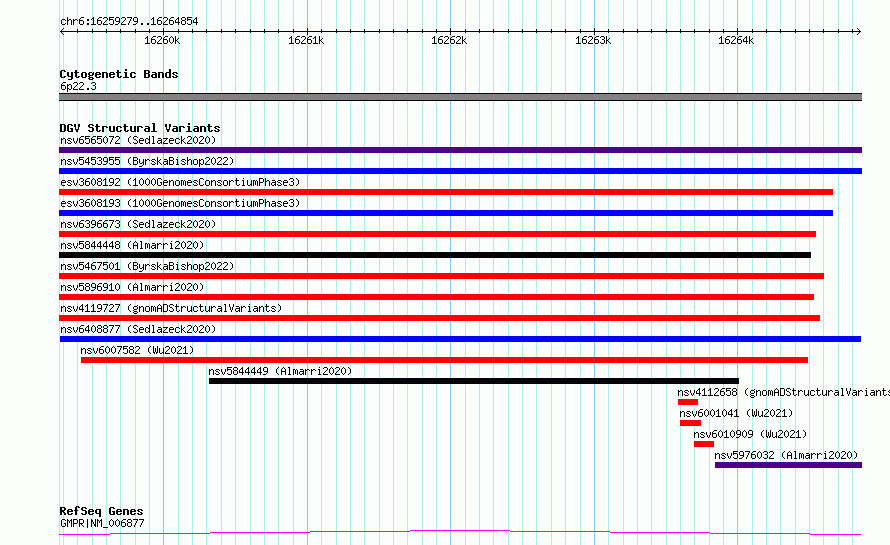Click the nsv6408877 (Sedlazeck2020) label

(138, 329)
